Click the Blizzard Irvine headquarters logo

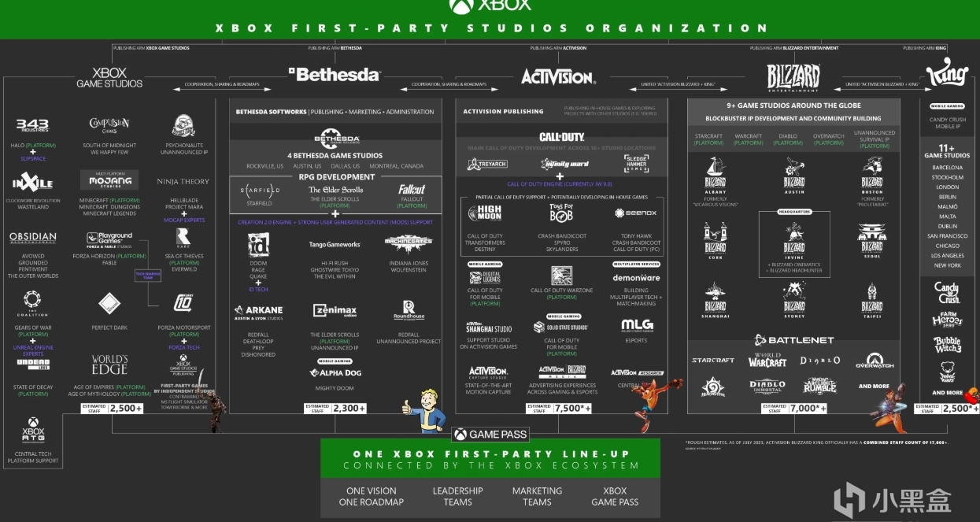pyautogui.click(x=793, y=240)
